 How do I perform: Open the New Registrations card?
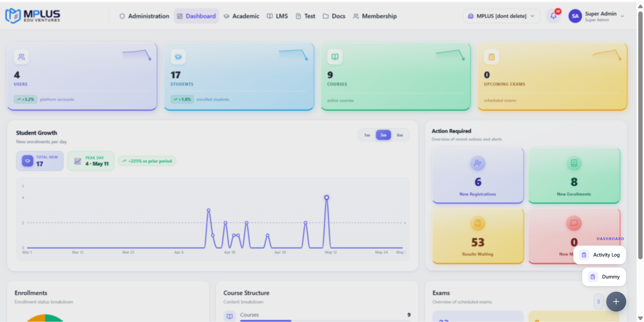(478, 176)
